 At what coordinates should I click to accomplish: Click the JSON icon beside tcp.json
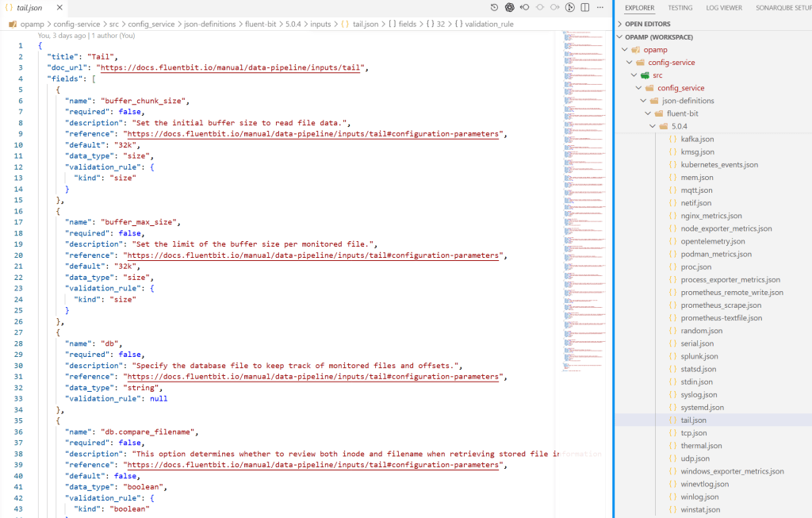(672, 433)
